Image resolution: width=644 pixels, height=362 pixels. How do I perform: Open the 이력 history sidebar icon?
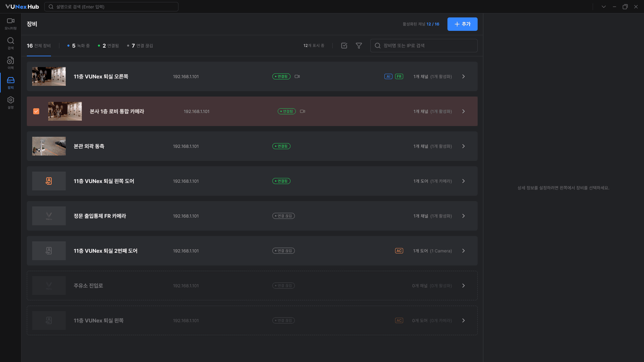coord(11,63)
